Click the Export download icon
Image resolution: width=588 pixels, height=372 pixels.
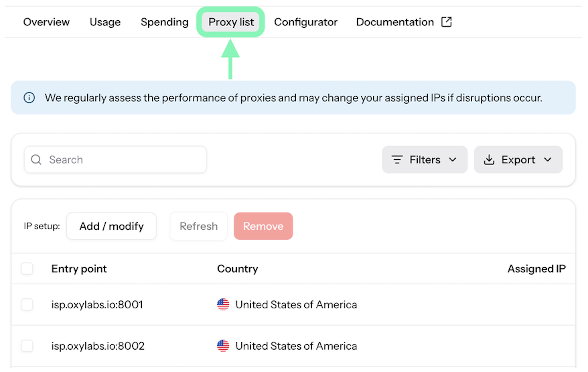[489, 160]
